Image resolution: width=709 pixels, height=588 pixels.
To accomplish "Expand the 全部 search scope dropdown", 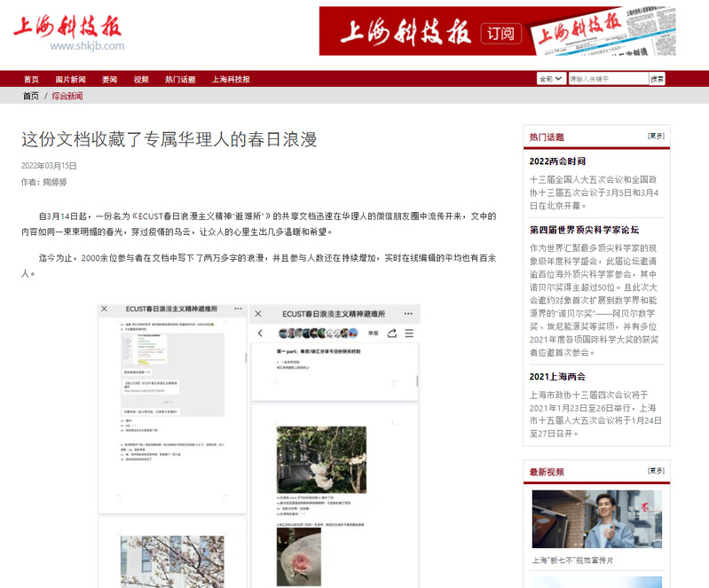I will click(x=551, y=79).
